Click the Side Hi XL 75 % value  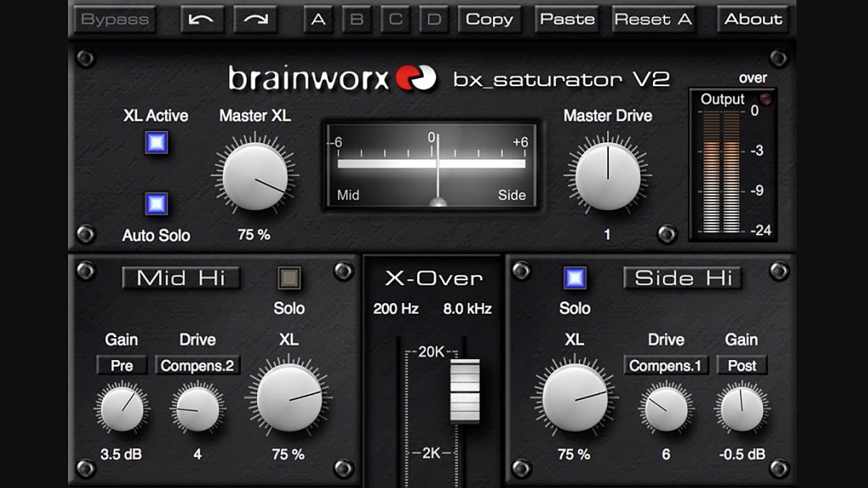point(574,455)
